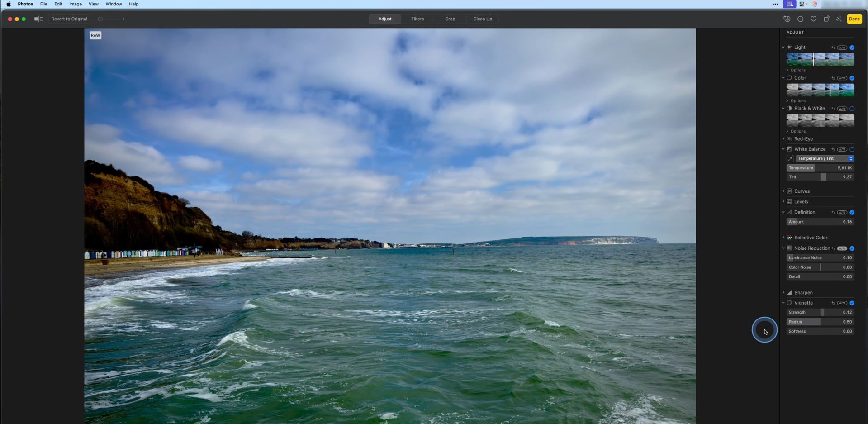Viewport: 868px width, 424px height.
Task: Expand the Curves section
Action: point(783,191)
